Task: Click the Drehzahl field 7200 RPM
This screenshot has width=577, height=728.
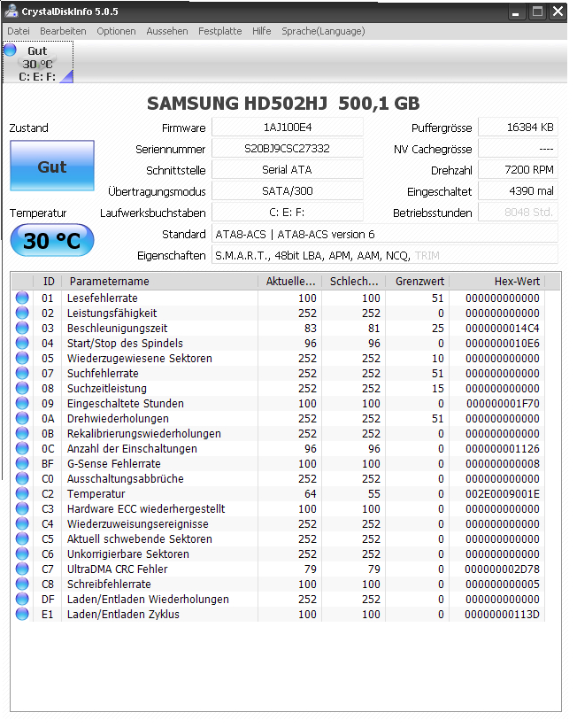Action: coord(518,170)
